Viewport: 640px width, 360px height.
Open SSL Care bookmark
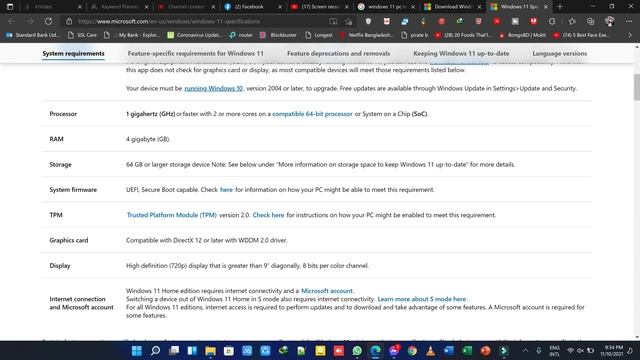point(82,35)
